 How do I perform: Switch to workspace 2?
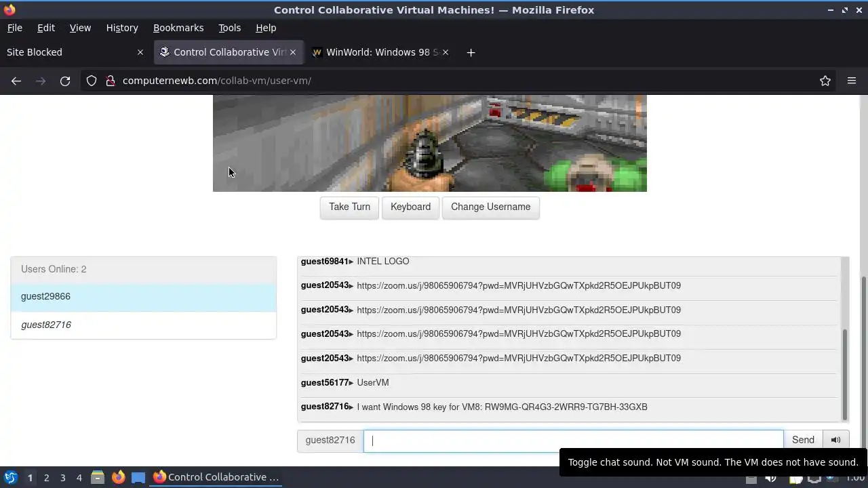click(46, 477)
